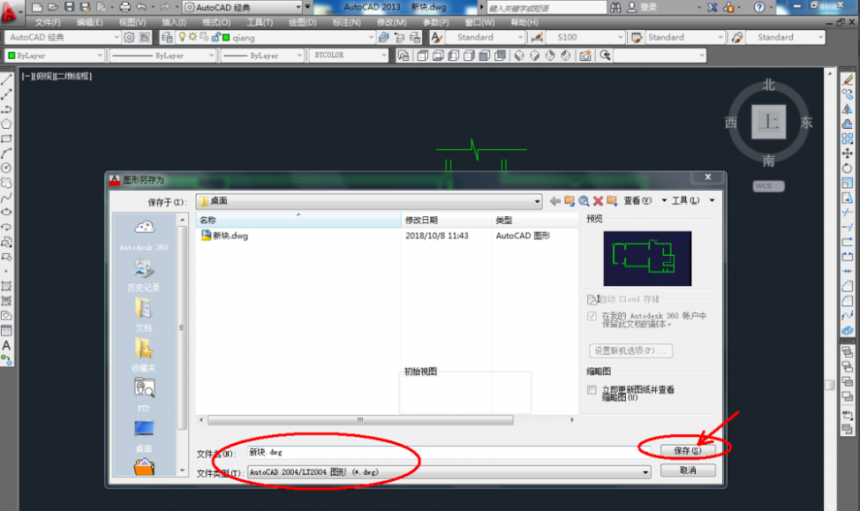Expand ByLayer linetype dropdown
Viewport: 860px width, 511px height.
[x=211, y=55]
